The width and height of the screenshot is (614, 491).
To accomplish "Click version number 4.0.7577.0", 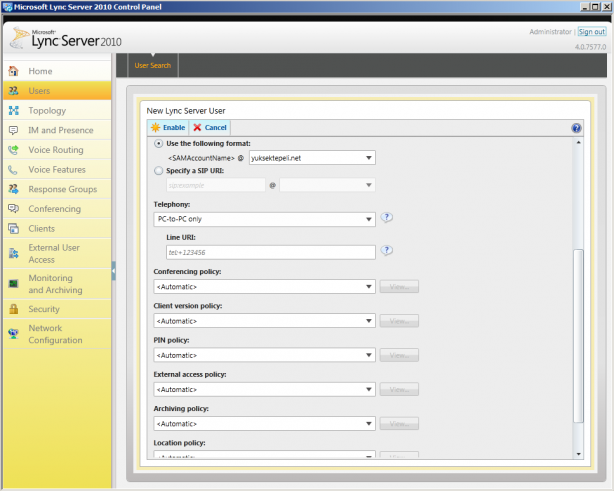I will (x=590, y=47).
